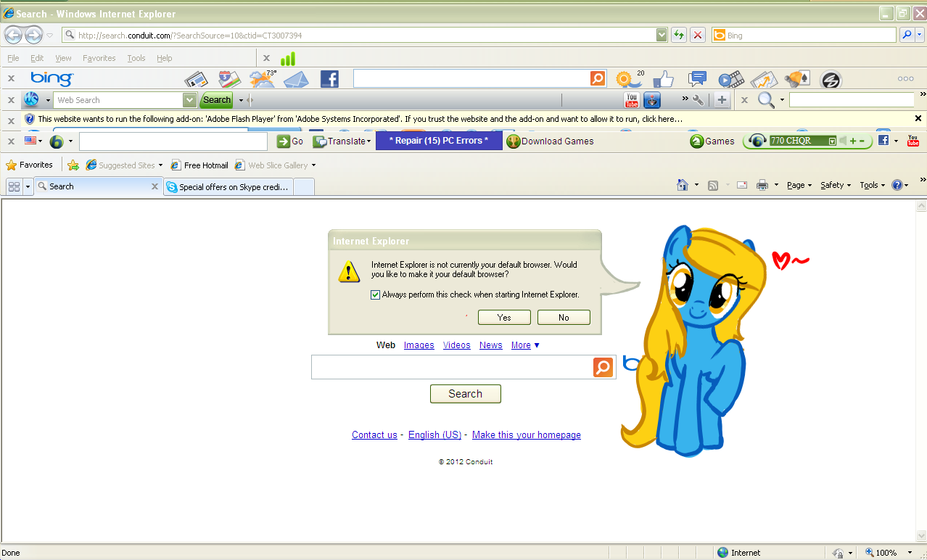Click the add to favorites bar star icon
This screenshot has height=560, width=927.
pos(73,165)
